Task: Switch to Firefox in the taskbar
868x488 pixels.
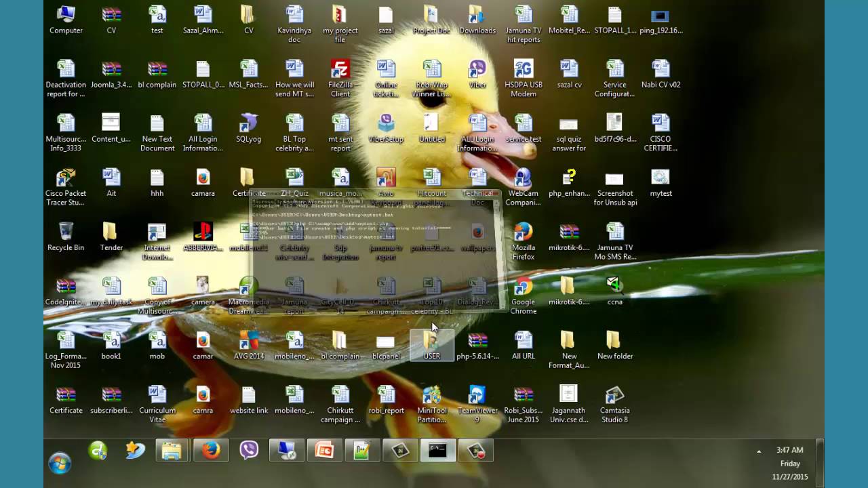Action: 210,451
